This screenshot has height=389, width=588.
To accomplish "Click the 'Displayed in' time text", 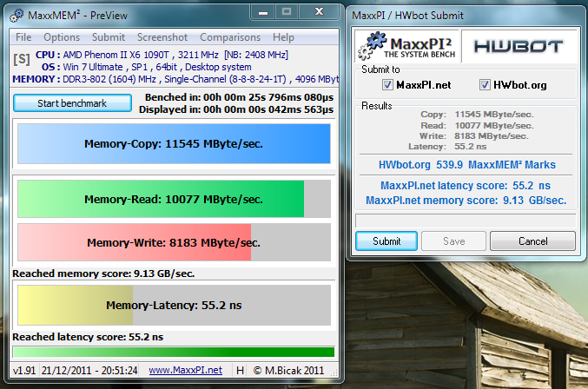I will coord(236,109).
